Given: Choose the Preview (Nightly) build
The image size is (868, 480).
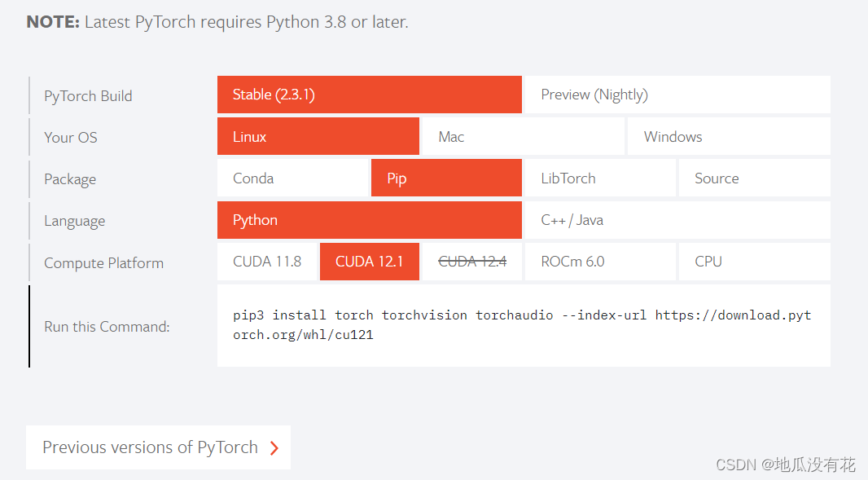Looking at the screenshot, I should (x=676, y=95).
